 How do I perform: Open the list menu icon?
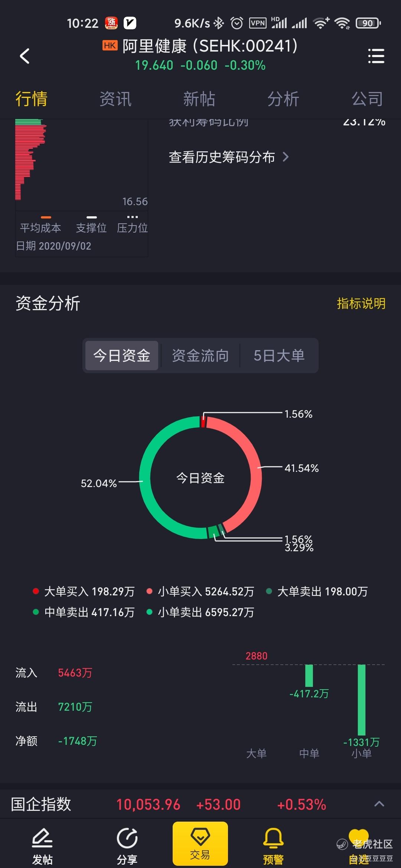(x=376, y=56)
